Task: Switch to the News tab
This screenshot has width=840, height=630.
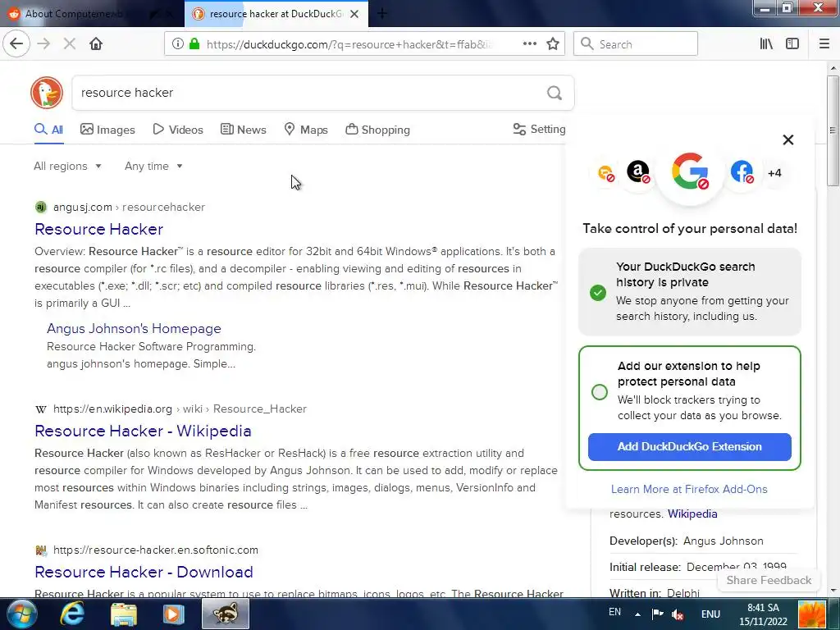Action: [243, 130]
